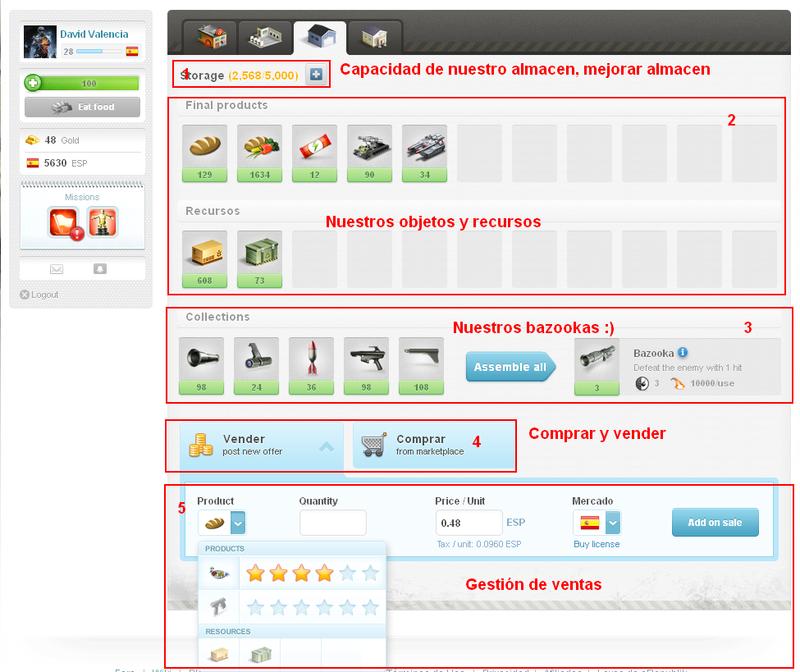Collapse the Vender post new offer panel
800x672 pixels.
point(325,447)
